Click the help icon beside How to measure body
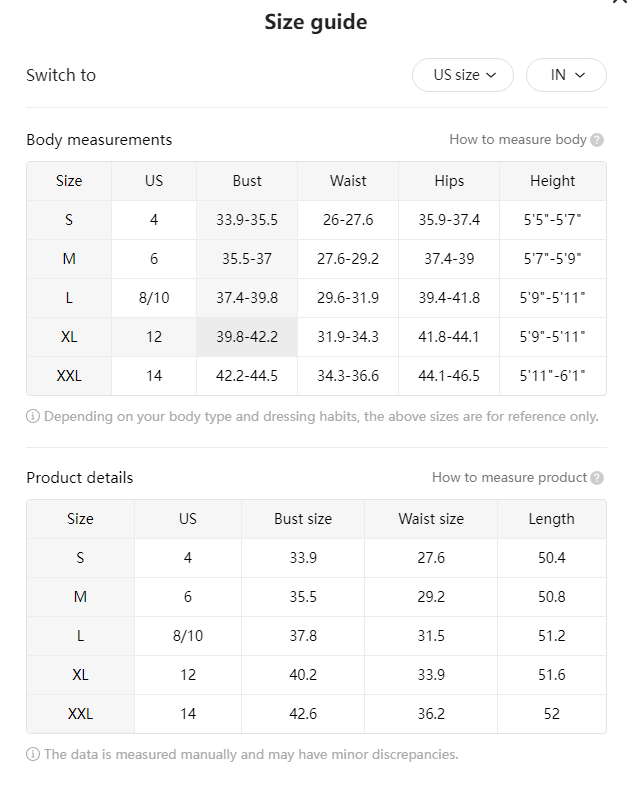The width and height of the screenshot is (633, 798). tap(597, 140)
